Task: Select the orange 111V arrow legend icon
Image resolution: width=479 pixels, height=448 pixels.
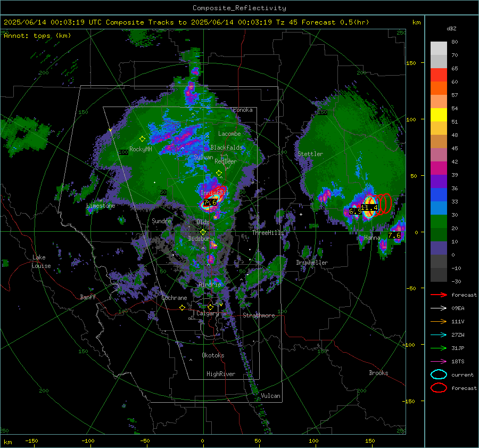Action: point(439,321)
